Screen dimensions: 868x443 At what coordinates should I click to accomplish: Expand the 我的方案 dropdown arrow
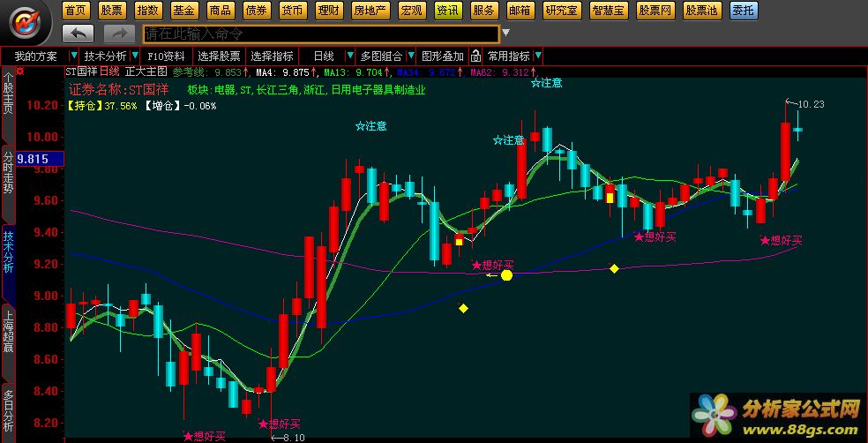(73, 56)
